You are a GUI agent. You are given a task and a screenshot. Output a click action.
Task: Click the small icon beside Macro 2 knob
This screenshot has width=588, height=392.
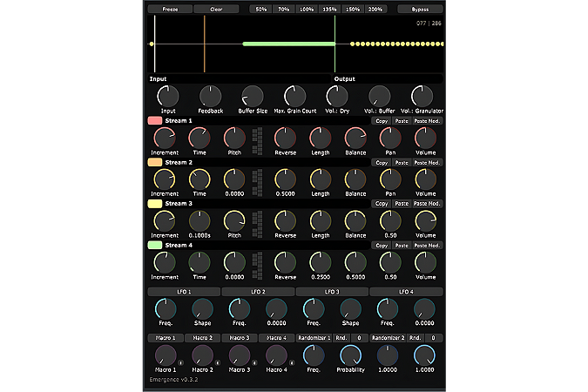218,362
